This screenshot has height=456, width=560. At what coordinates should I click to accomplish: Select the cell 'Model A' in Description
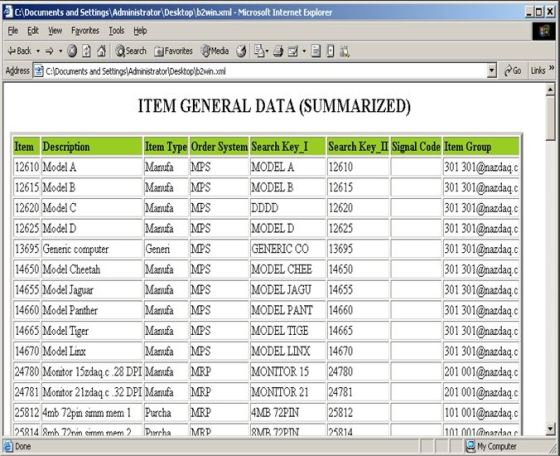click(92, 167)
